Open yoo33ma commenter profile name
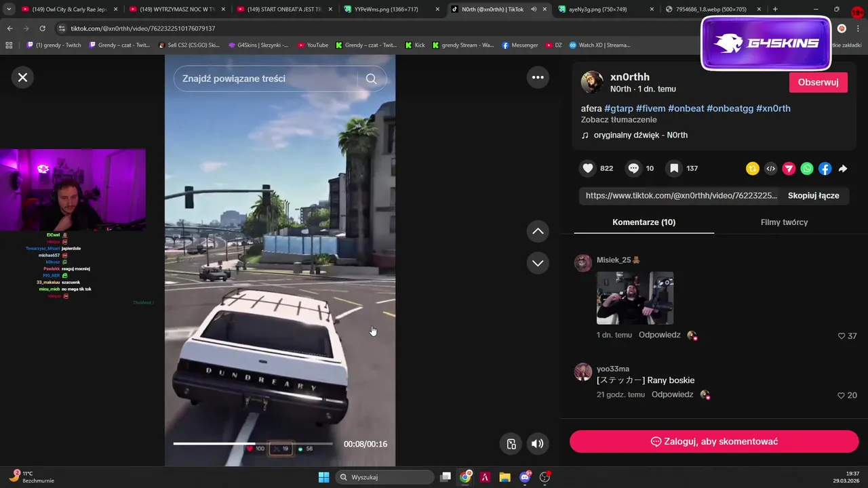The image size is (868, 488). pyautogui.click(x=613, y=369)
